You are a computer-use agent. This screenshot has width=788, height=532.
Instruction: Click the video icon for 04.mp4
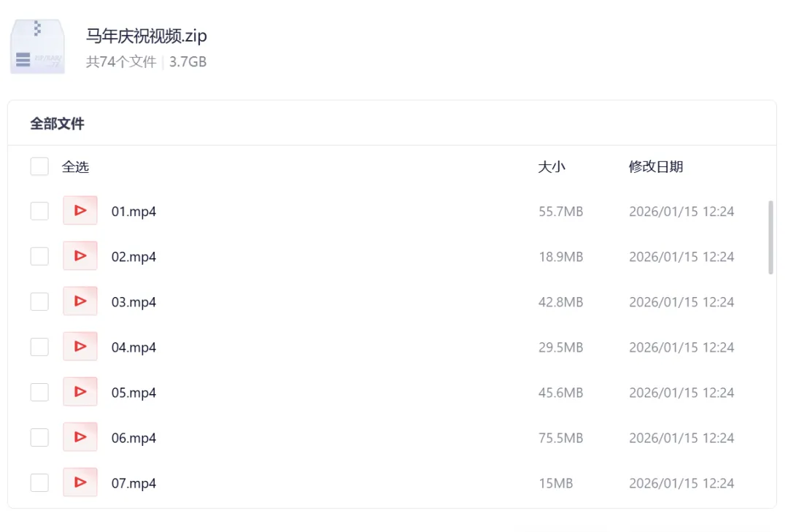80,347
